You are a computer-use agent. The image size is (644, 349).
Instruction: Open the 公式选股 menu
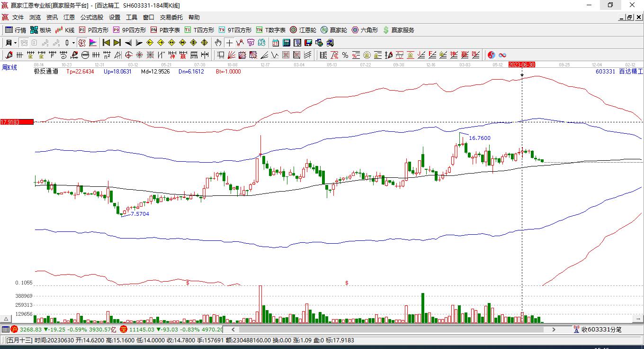coord(92,18)
